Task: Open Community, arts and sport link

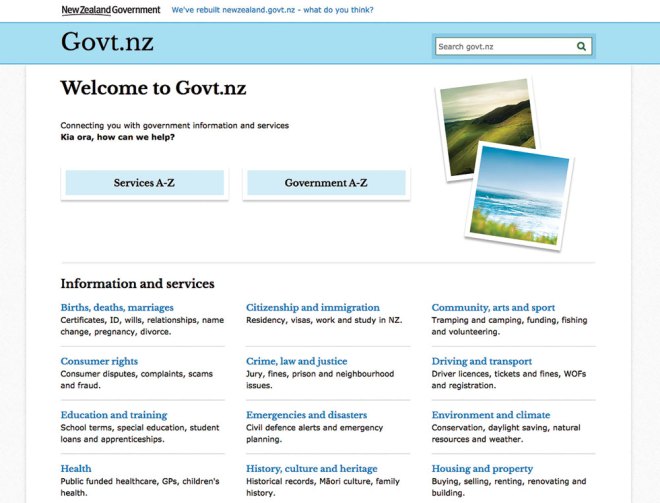Action: pyautogui.click(x=493, y=308)
